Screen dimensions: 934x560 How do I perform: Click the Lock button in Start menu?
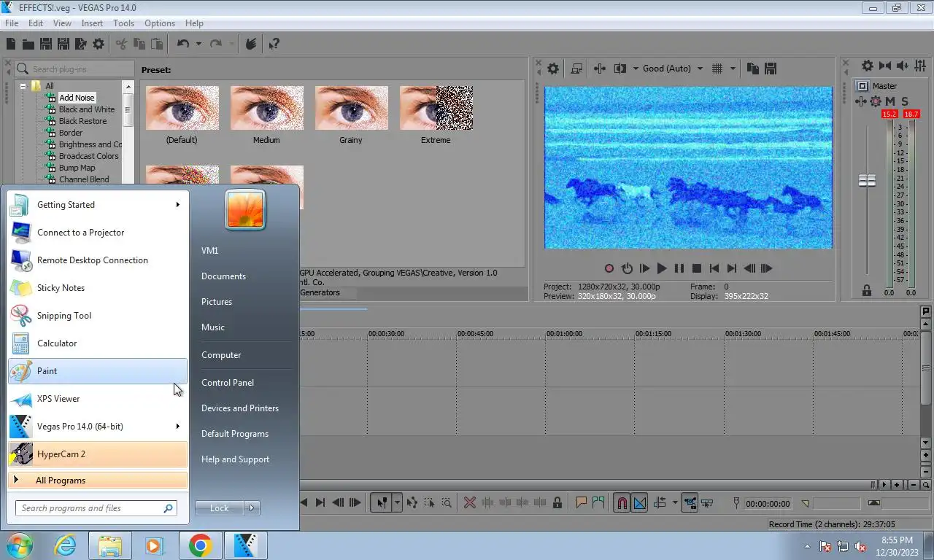coord(220,508)
